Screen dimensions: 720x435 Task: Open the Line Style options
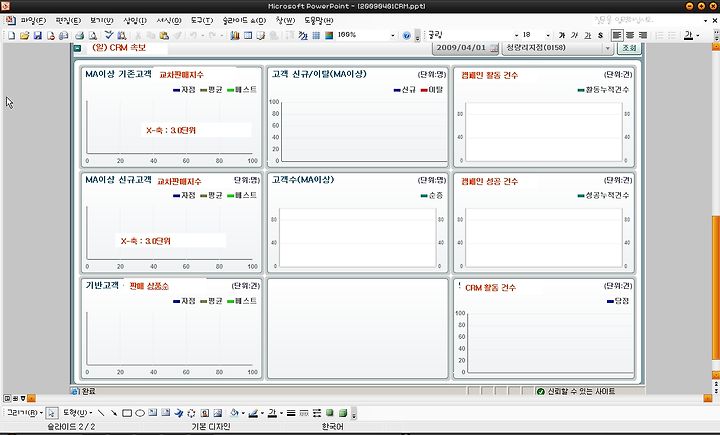(291, 413)
